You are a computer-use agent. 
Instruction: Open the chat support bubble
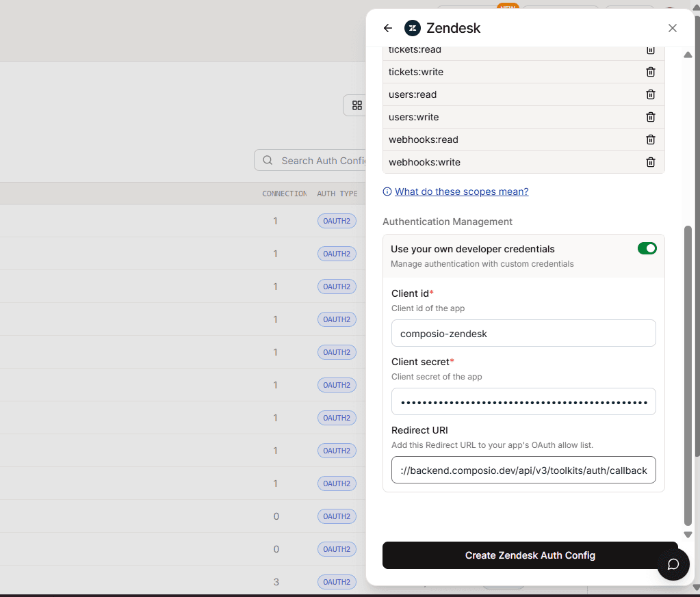(673, 564)
